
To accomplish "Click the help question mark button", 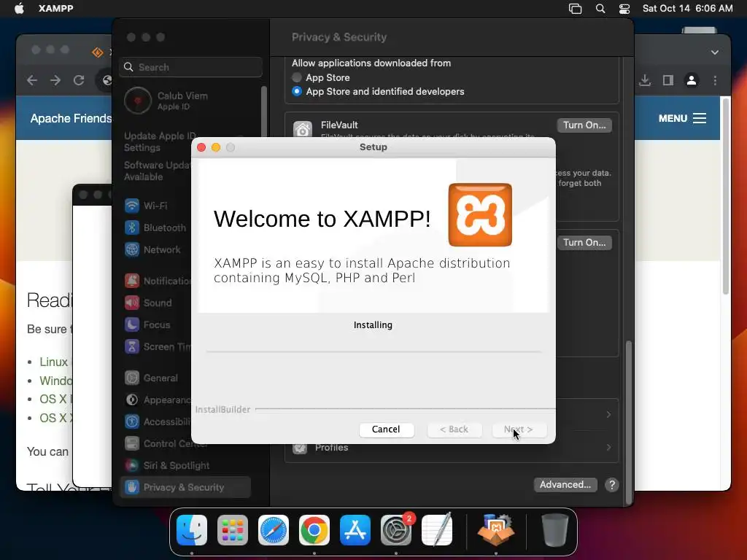I will 612,485.
